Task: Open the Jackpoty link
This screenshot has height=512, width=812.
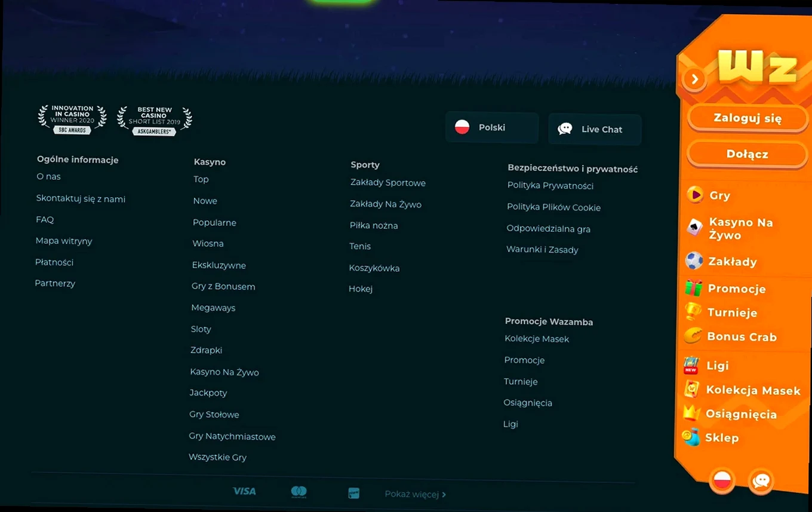Action: [208, 393]
